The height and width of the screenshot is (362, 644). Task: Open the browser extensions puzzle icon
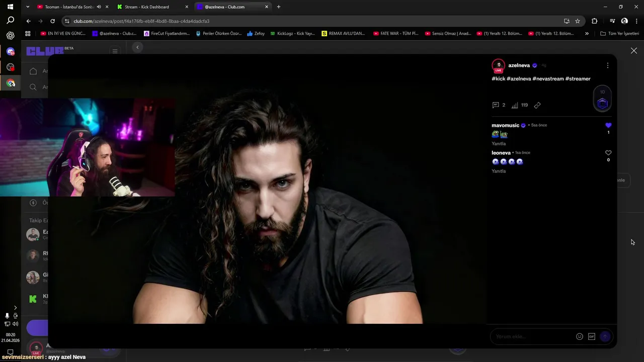point(595,21)
